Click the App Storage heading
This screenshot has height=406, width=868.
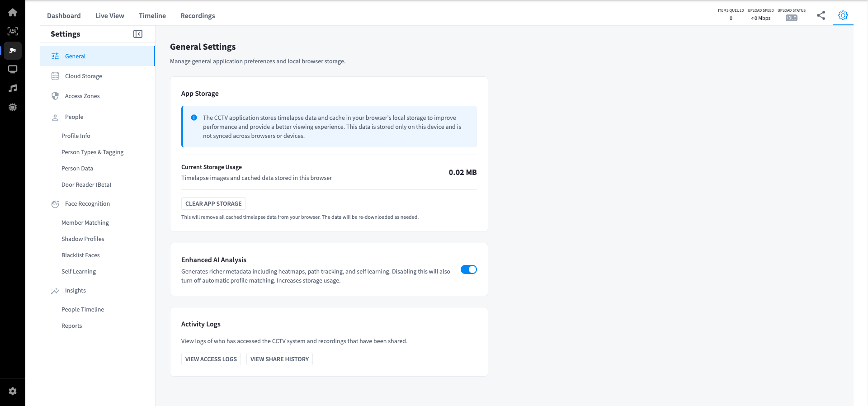click(200, 93)
